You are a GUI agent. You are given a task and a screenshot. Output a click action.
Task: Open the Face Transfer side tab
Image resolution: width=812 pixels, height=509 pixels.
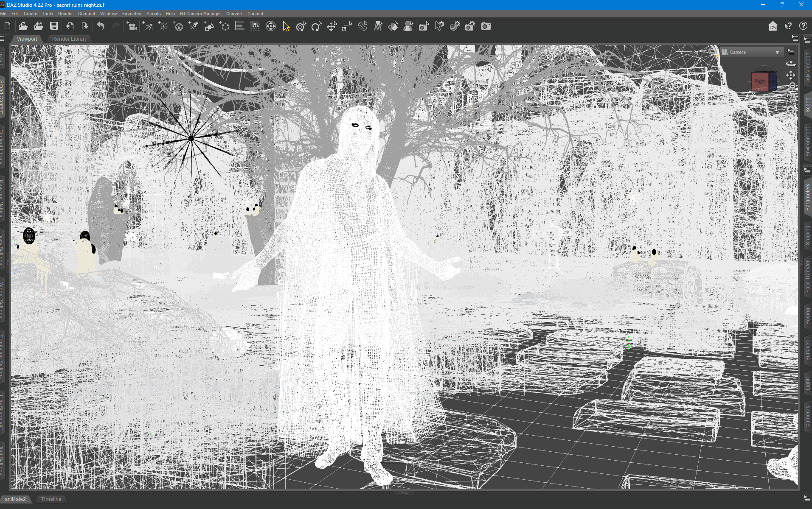click(x=807, y=276)
